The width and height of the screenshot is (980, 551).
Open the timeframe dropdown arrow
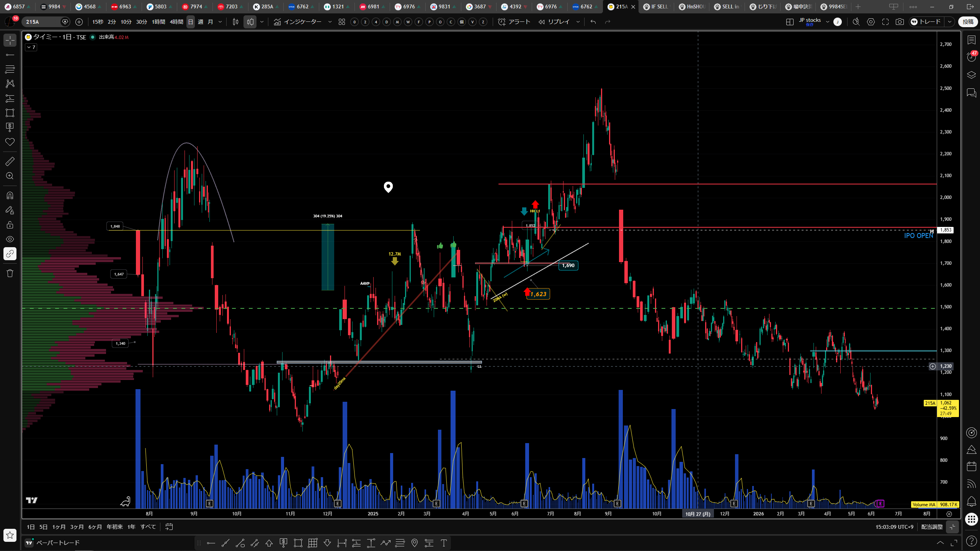220,22
